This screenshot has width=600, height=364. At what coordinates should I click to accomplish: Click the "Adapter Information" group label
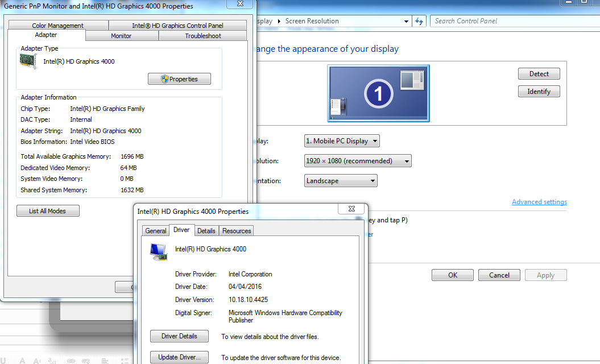(x=48, y=97)
